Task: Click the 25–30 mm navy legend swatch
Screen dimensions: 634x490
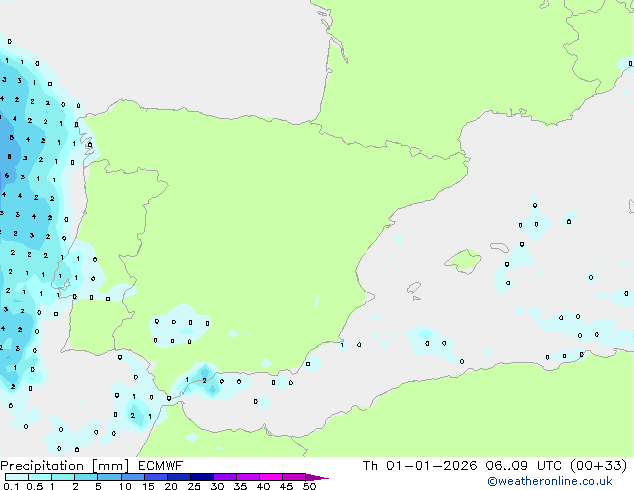Action: pyautogui.click(x=202, y=477)
